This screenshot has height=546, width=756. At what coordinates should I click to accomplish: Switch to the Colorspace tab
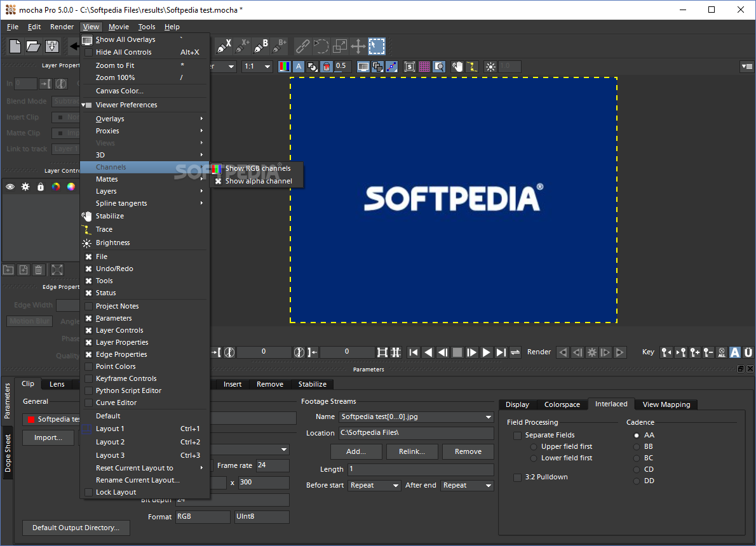[562, 404]
